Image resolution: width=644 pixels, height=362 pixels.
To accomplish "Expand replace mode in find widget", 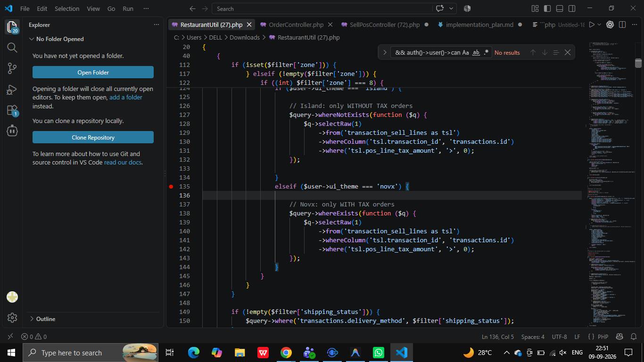I will 385,52.
